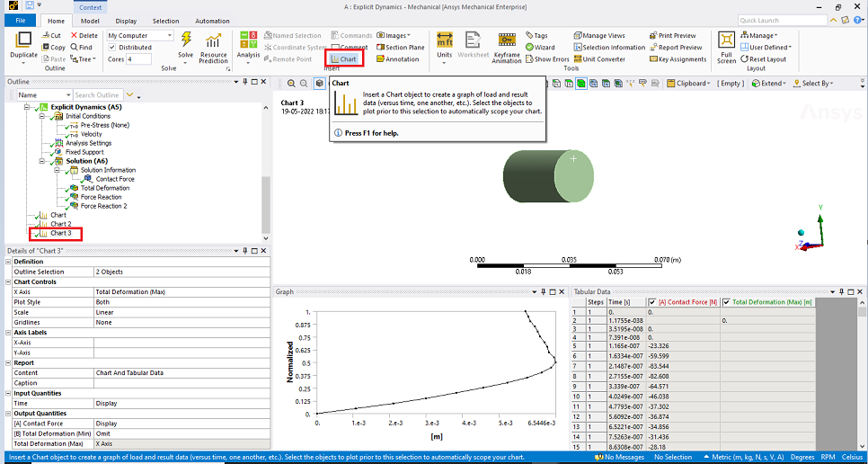
Task: Click the Chart button in Insert
Action: pyautogui.click(x=343, y=58)
